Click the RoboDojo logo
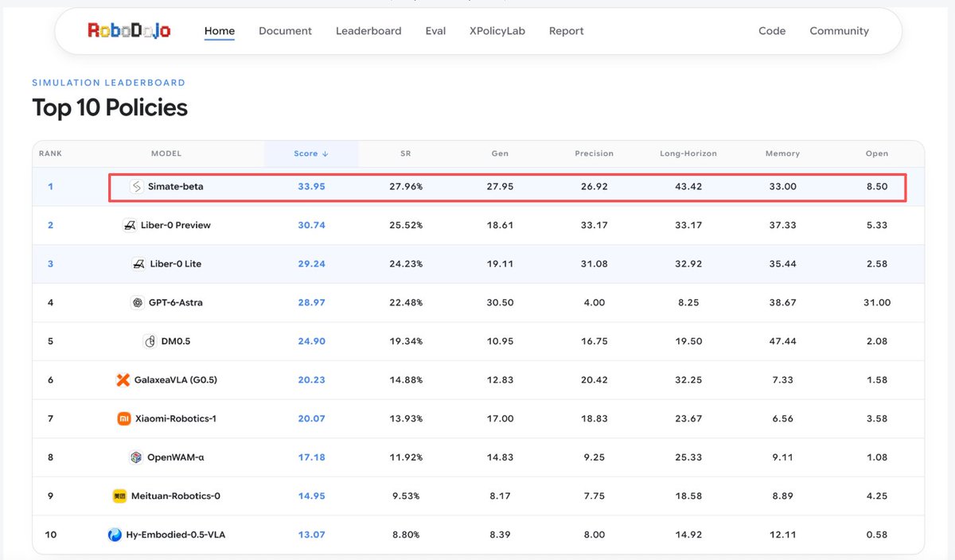This screenshot has width=955, height=560. [x=129, y=31]
